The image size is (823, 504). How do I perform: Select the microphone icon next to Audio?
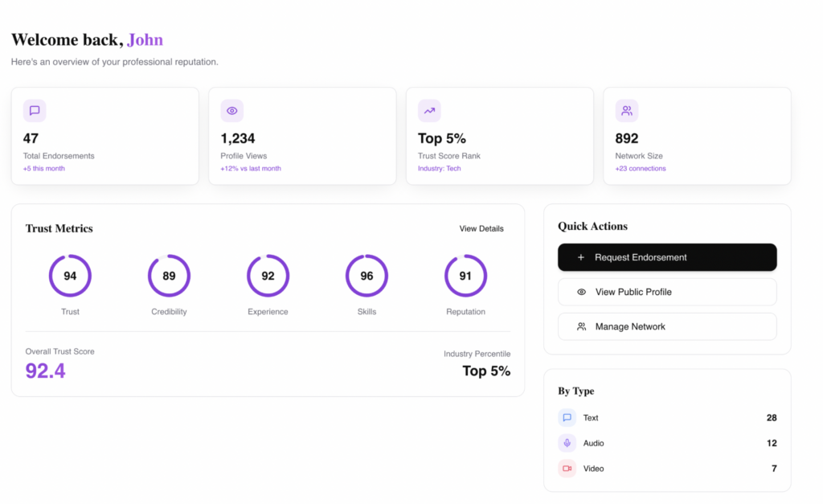point(567,443)
